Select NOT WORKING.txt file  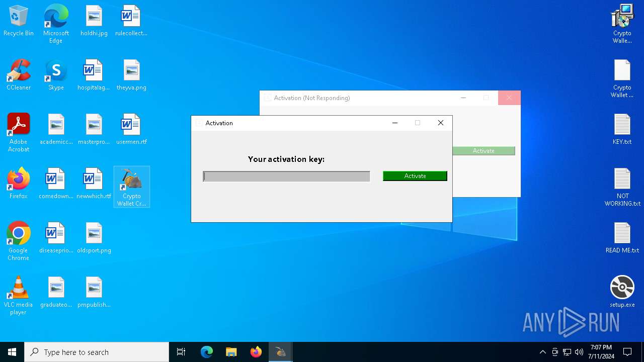pyautogui.click(x=622, y=187)
